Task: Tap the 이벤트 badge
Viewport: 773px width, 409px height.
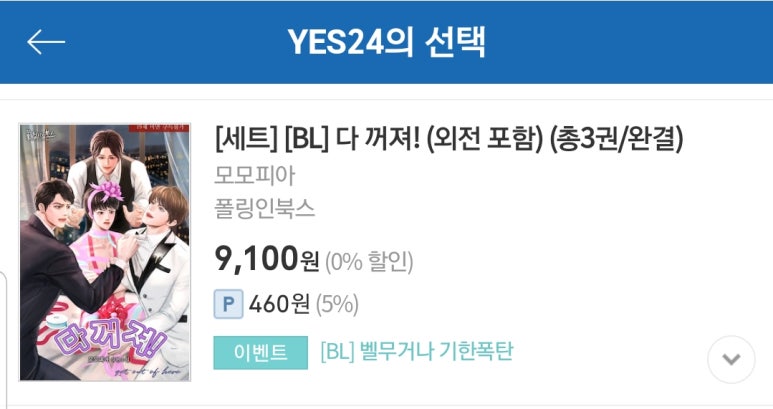Action: [x=260, y=352]
